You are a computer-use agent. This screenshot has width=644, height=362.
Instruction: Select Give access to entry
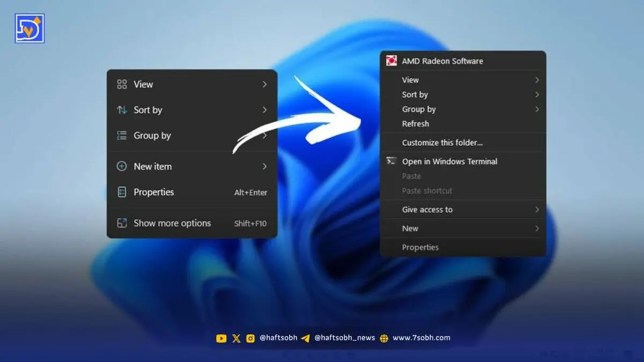point(463,210)
